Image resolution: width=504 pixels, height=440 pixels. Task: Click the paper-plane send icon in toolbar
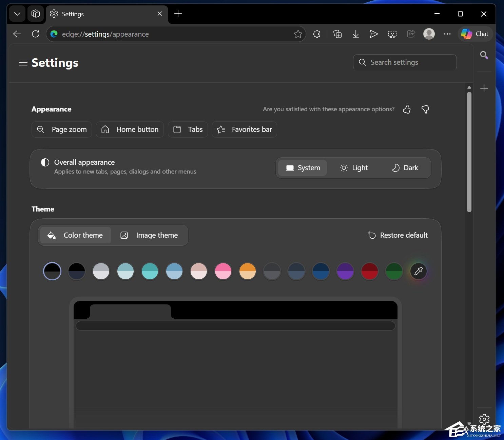coord(374,34)
